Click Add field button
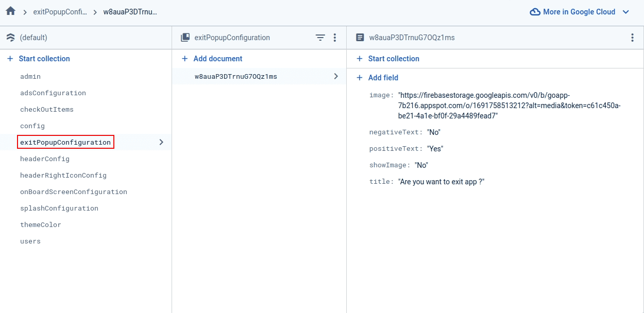The height and width of the screenshot is (313, 644). (383, 78)
